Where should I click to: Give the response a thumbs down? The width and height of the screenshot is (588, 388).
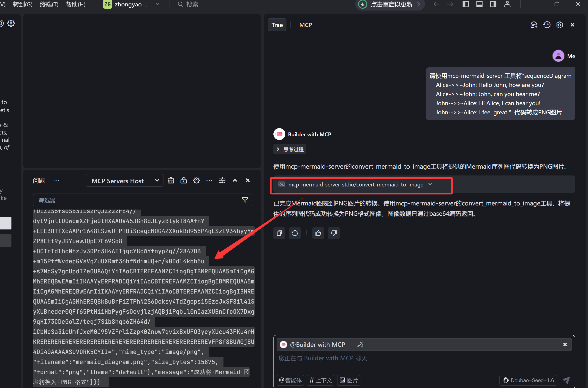tap(334, 233)
